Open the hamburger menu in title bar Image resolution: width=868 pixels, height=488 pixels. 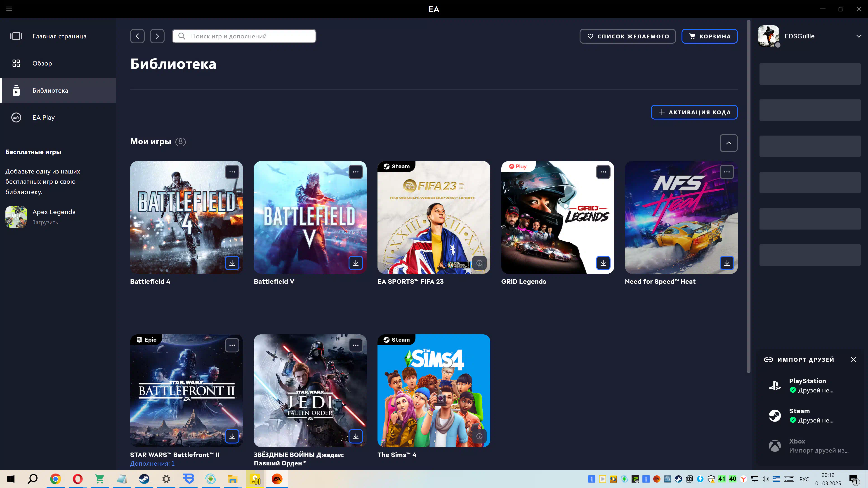[x=9, y=9]
